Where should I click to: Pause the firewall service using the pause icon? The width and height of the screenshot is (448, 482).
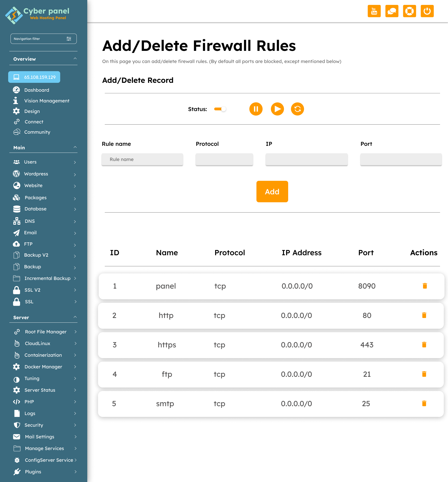click(256, 109)
